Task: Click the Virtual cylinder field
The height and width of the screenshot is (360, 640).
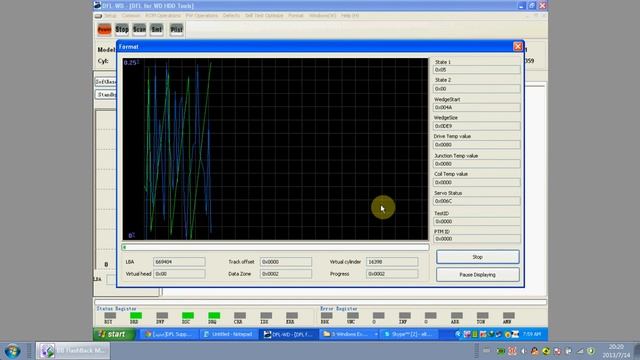Action: 392,262
